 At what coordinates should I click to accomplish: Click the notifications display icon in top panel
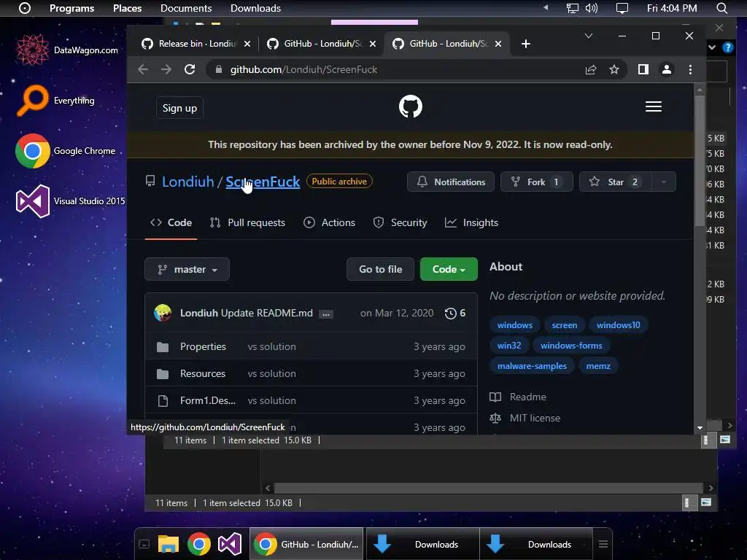tap(622, 8)
